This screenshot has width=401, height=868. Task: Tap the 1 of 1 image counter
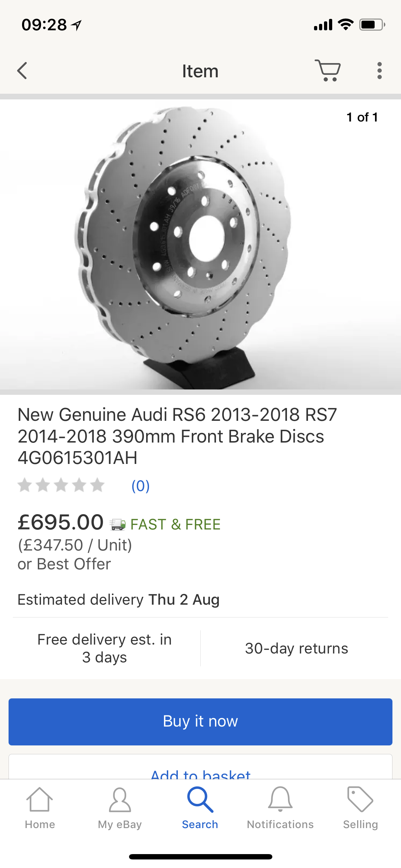[x=362, y=117]
